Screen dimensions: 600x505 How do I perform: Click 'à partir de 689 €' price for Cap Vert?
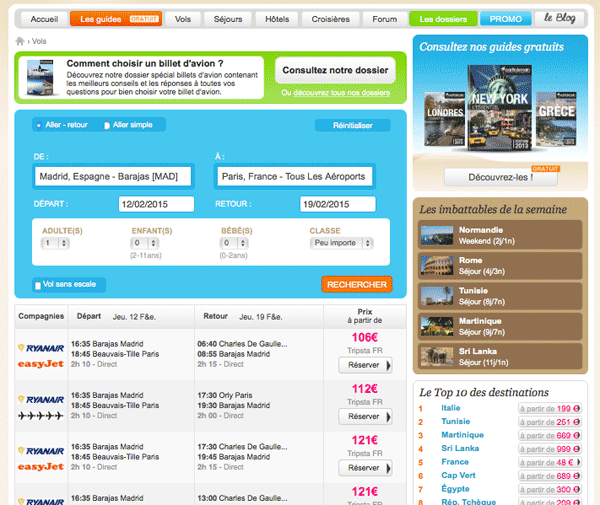(549, 476)
